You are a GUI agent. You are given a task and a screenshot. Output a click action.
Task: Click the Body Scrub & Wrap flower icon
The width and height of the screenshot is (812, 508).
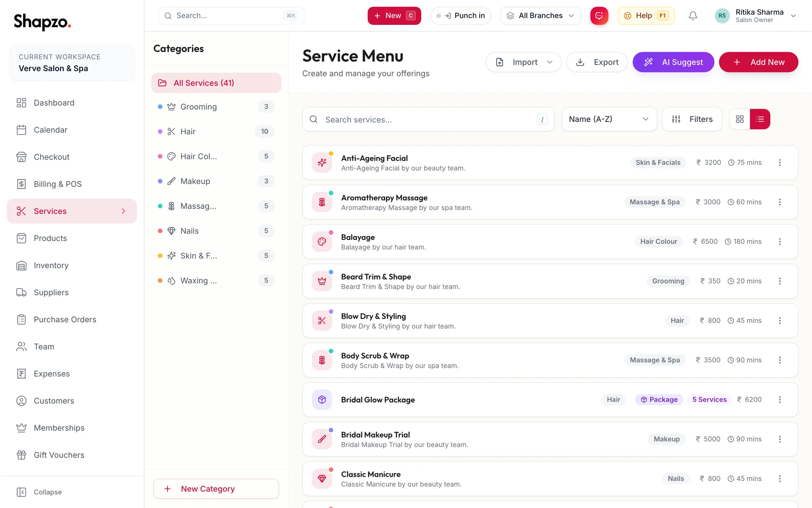tap(322, 360)
